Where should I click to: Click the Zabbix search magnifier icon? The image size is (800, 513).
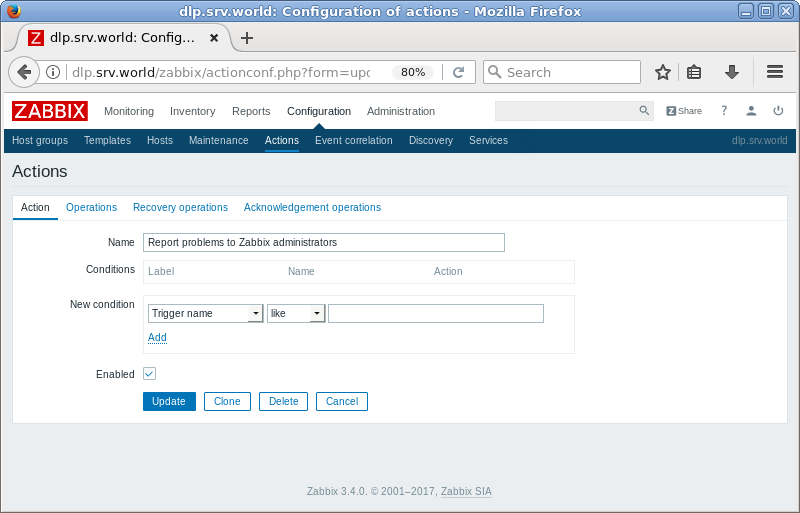point(644,110)
